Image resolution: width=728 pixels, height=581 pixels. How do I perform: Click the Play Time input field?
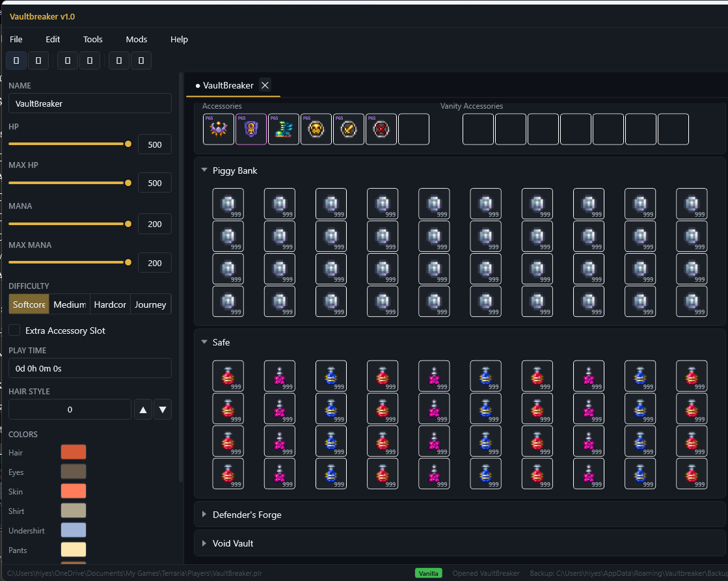(90, 368)
